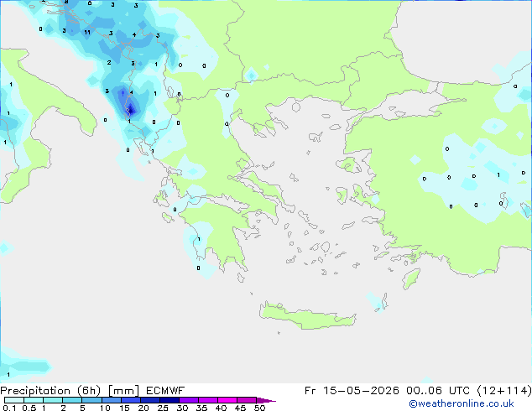Click legend scale label "20"
The width and height of the screenshot is (532, 411).
point(143,408)
